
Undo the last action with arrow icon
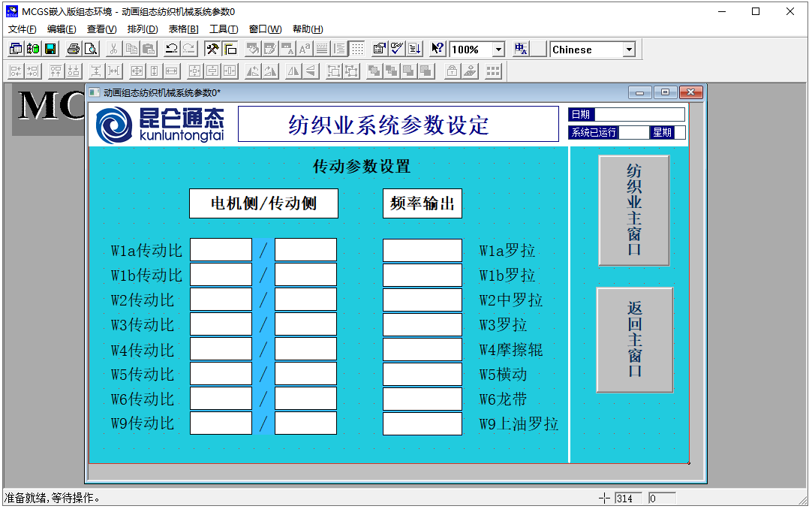pos(171,50)
